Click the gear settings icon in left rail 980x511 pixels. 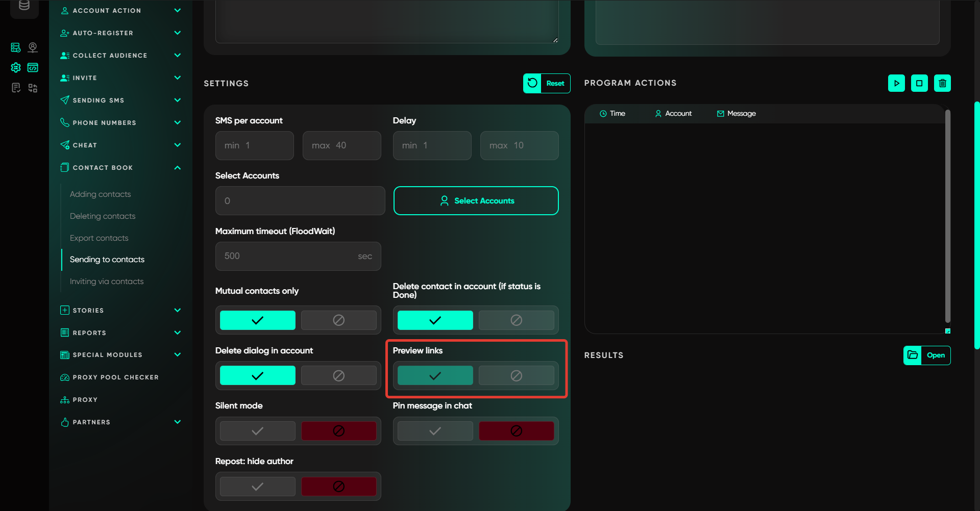pos(16,67)
